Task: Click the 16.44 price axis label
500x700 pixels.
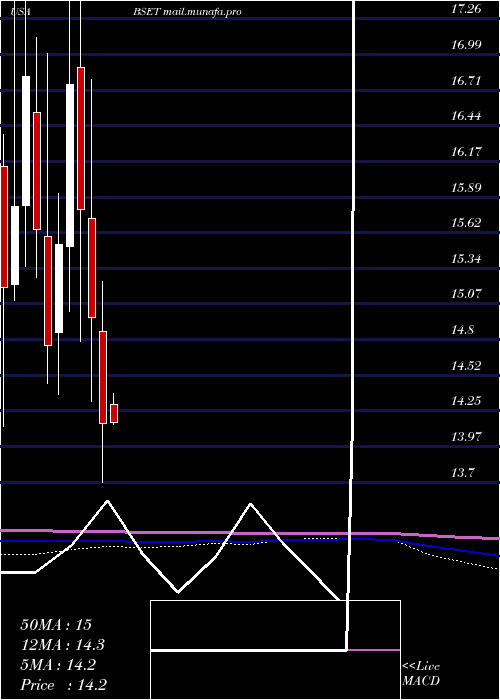Action: click(466, 116)
